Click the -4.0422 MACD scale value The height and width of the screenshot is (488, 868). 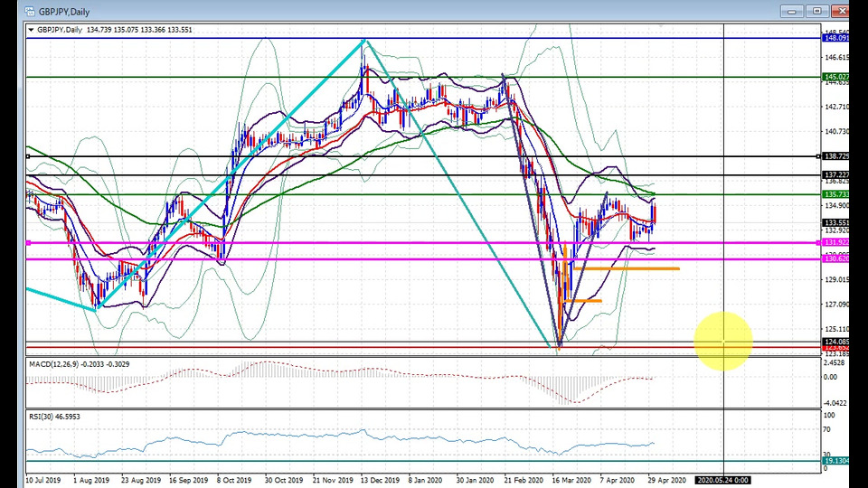pyautogui.click(x=835, y=403)
